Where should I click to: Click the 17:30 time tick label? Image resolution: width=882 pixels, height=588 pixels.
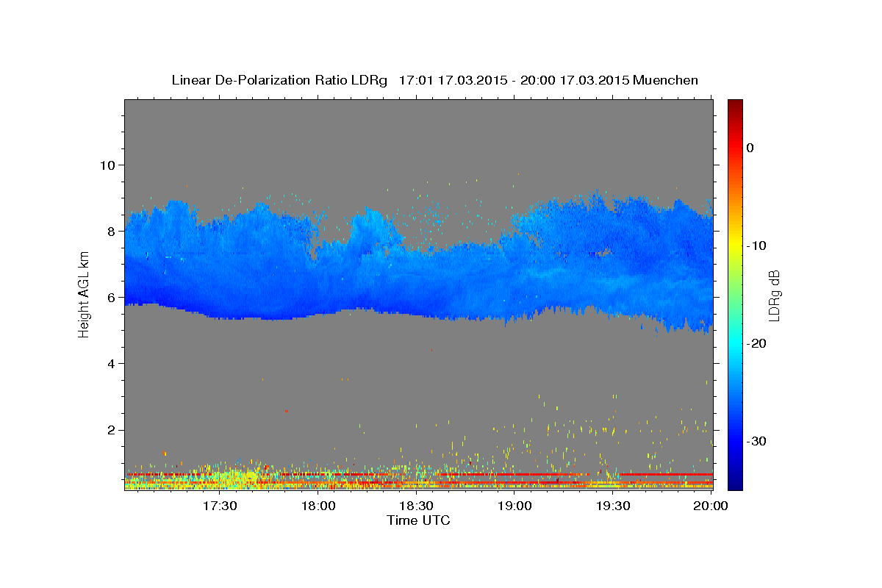point(220,506)
